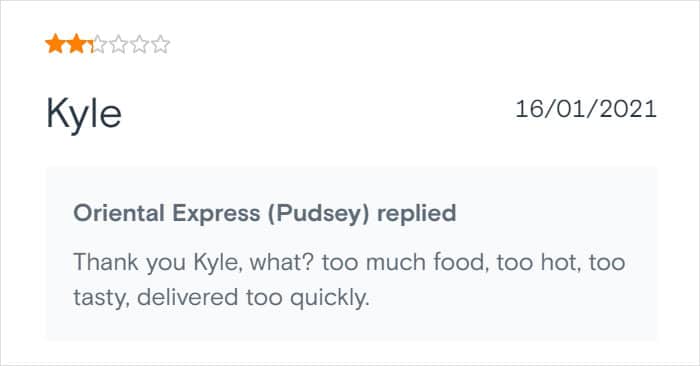Click the word 'Oriental' in the heading
The width and height of the screenshot is (700, 366).
point(119,213)
